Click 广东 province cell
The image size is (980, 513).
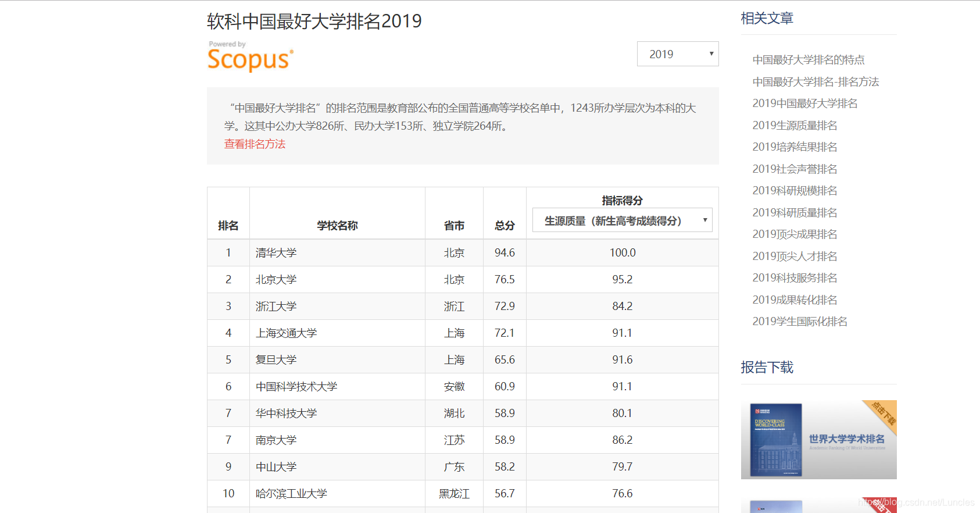(x=454, y=467)
